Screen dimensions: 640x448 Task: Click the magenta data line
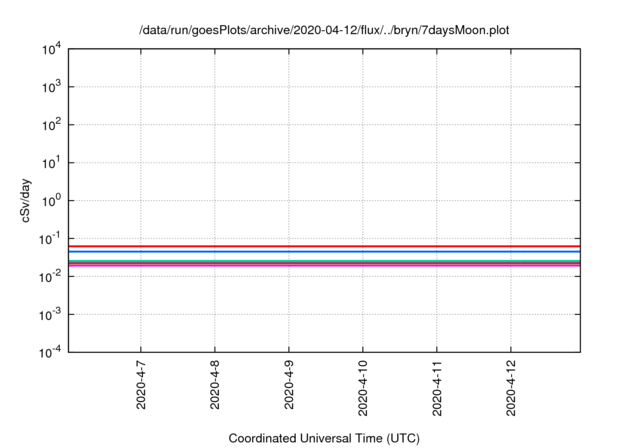click(x=324, y=266)
